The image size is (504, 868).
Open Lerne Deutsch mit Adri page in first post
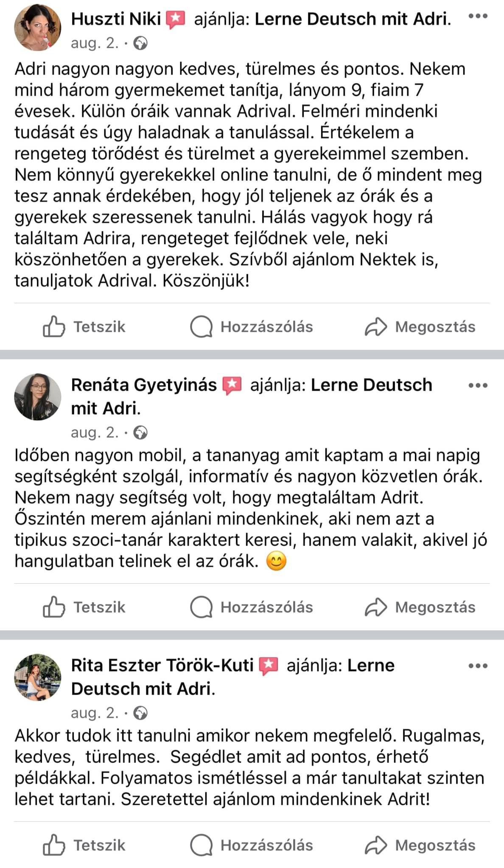tap(352, 19)
